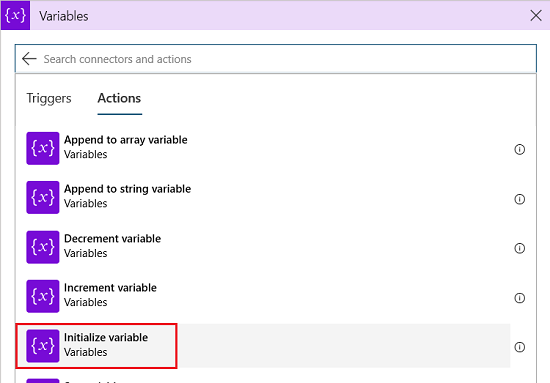
Task: Close the Variables panel
Action: click(536, 15)
